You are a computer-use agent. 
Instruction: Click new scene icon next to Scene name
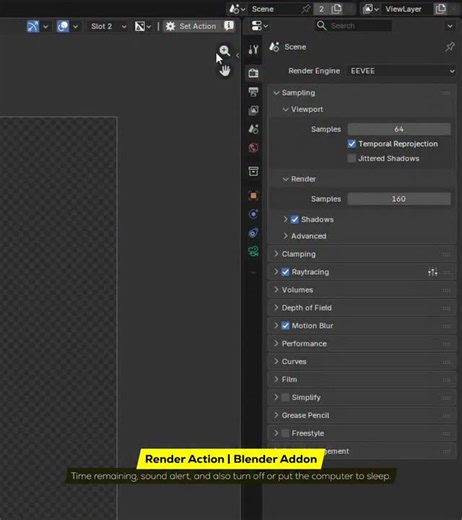tap(336, 9)
